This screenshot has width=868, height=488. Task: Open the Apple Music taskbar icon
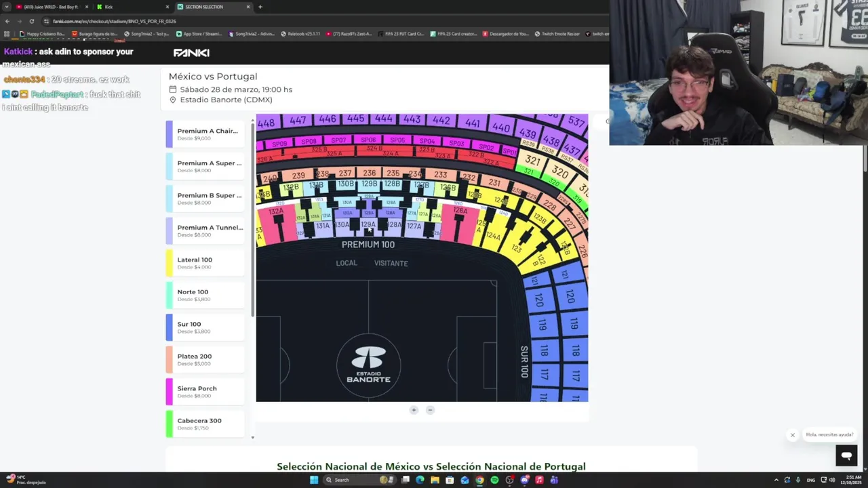539,480
